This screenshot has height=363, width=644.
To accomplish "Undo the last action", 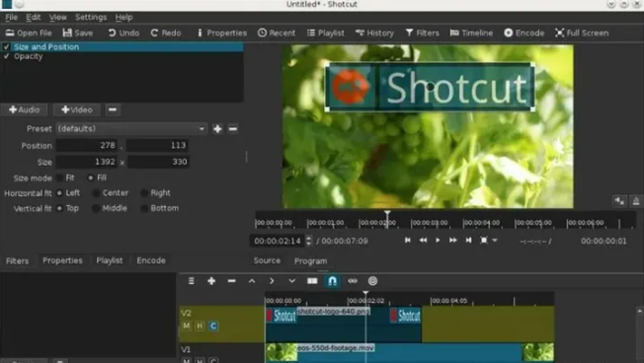I will tap(123, 33).
